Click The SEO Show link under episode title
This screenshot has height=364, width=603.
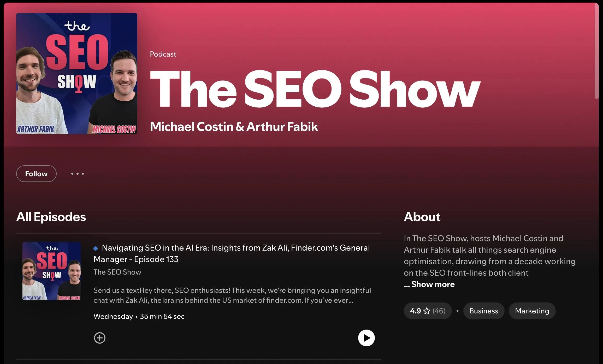pyautogui.click(x=117, y=272)
